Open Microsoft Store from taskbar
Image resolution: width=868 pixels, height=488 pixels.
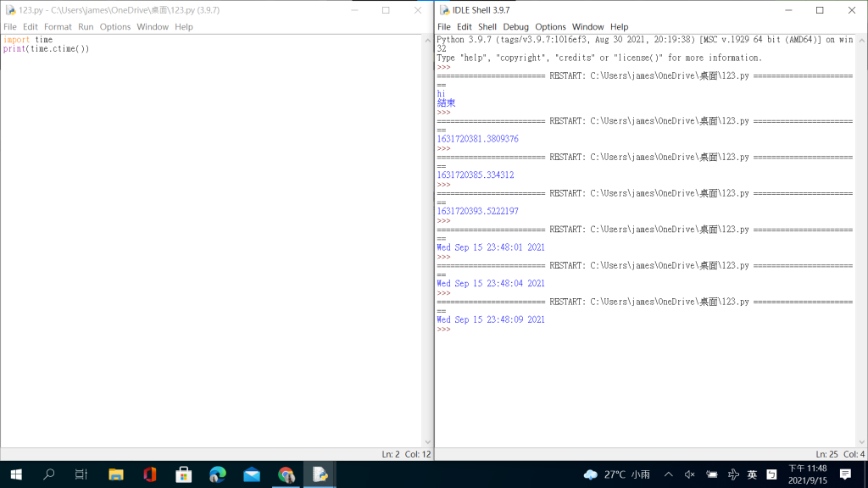click(184, 474)
